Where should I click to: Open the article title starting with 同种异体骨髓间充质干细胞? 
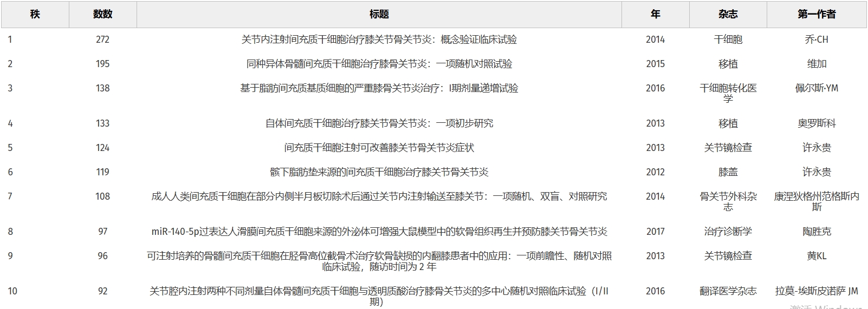pos(379,64)
